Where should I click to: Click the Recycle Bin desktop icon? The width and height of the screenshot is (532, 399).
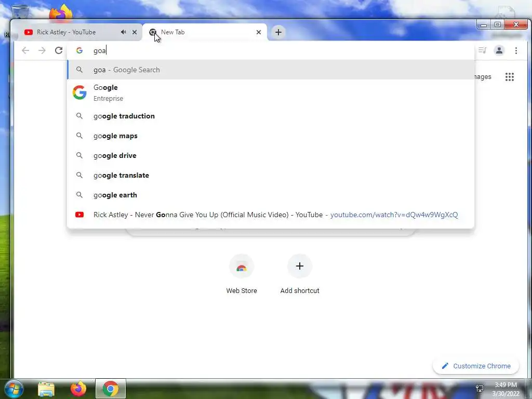pos(20,11)
